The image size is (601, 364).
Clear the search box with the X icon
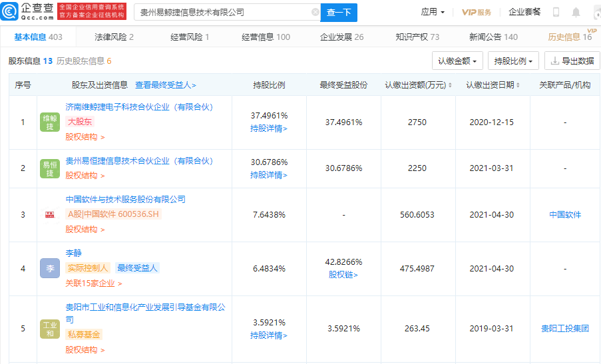[315, 12]
